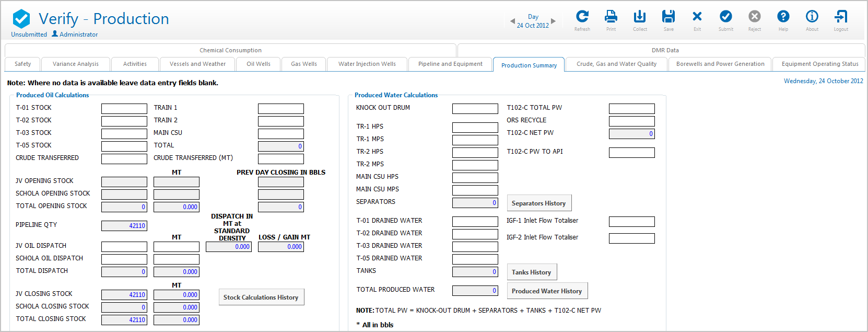
Task: Submit the production form
Action: tap(726, 17)
